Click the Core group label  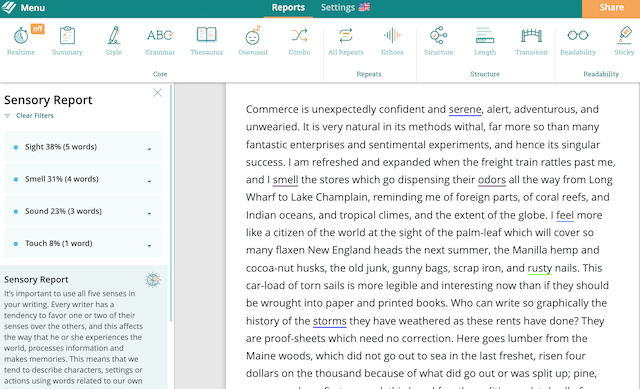point(160,74)
